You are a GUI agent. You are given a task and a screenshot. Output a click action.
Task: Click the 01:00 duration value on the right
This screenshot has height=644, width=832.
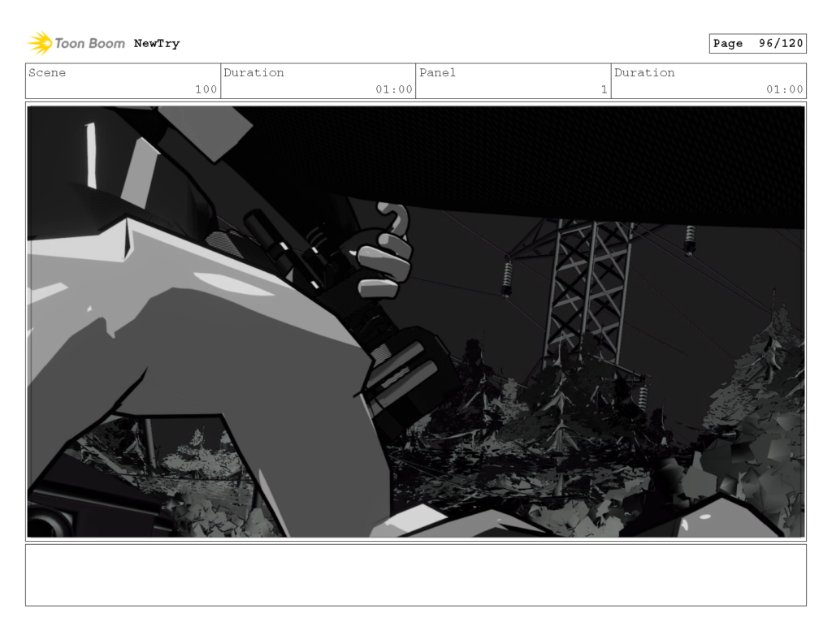click(786, 89)
